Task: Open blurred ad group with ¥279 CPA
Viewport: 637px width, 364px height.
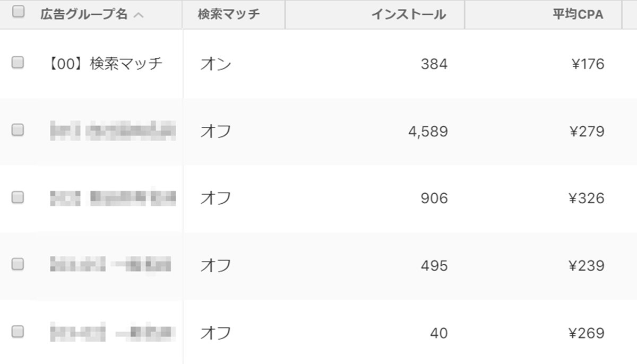Action: [x=113, y=131]
